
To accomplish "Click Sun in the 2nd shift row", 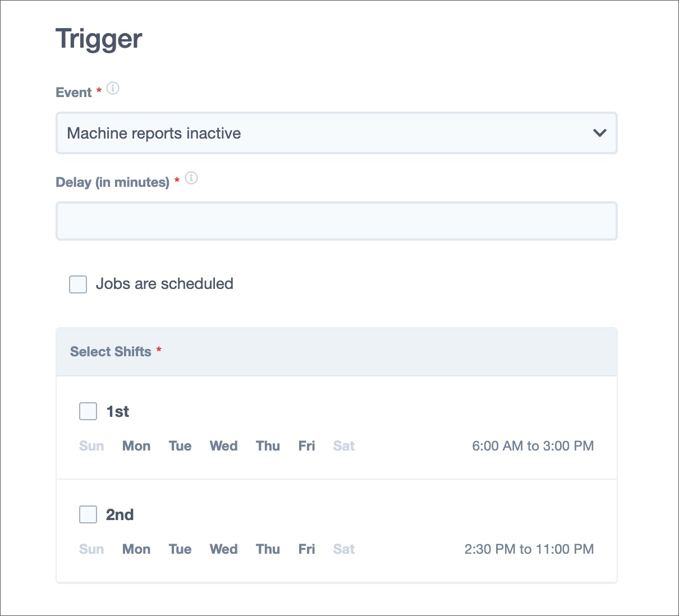I will point(91,549).
